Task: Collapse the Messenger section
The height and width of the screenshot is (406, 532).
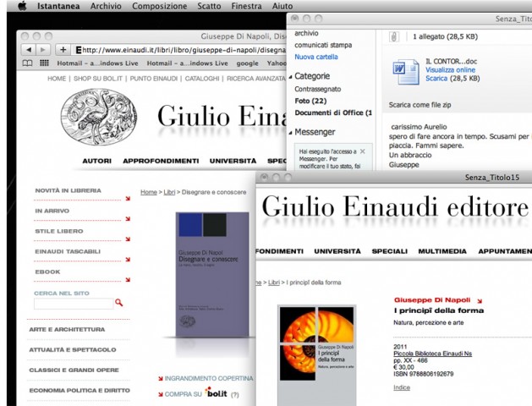Action: (290, 133)
